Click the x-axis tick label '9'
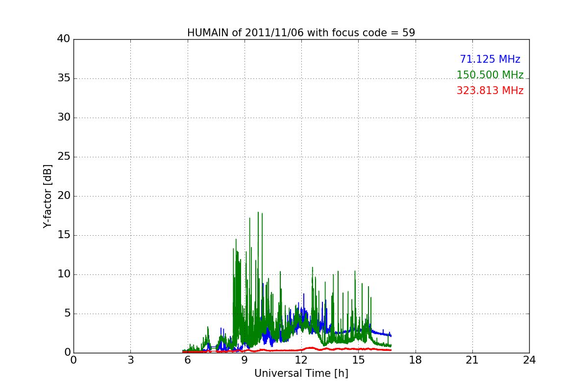 click(x=245, y=360)
